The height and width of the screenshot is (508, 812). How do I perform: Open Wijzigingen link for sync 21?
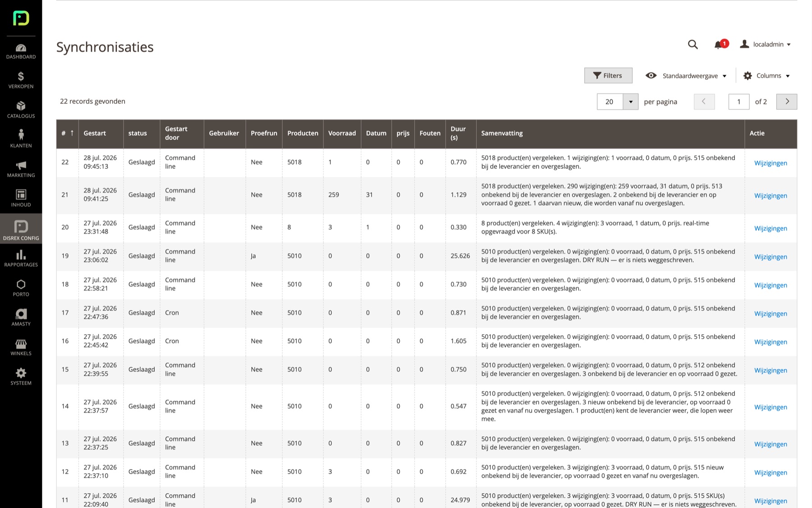click(770, 195)
